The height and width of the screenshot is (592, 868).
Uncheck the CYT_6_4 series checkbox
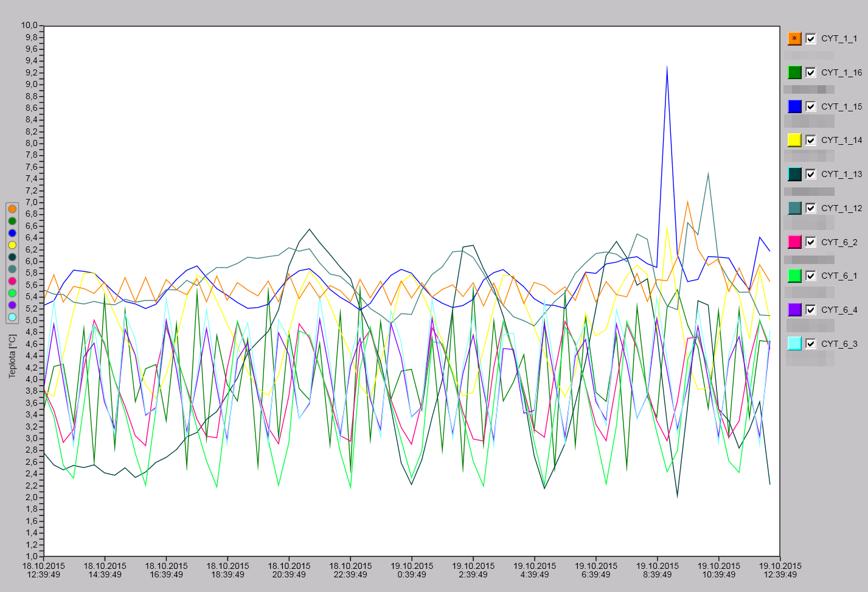[811, 310]
